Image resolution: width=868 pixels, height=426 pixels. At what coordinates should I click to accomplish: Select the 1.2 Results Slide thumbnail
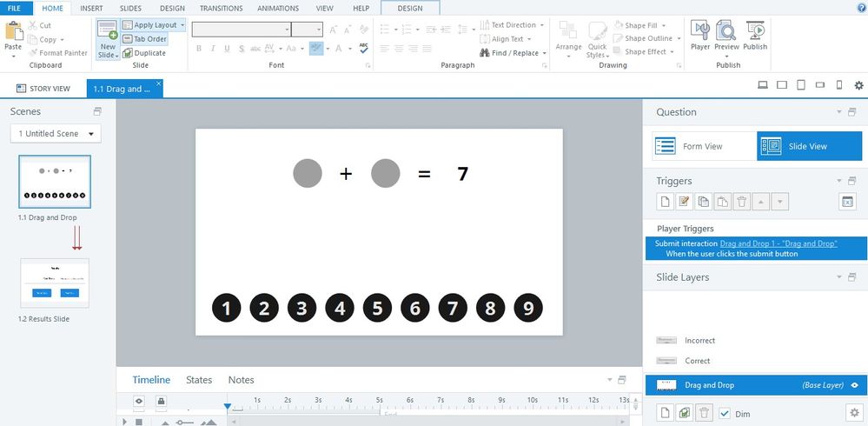pyautogui.click(x=55, y=283)
